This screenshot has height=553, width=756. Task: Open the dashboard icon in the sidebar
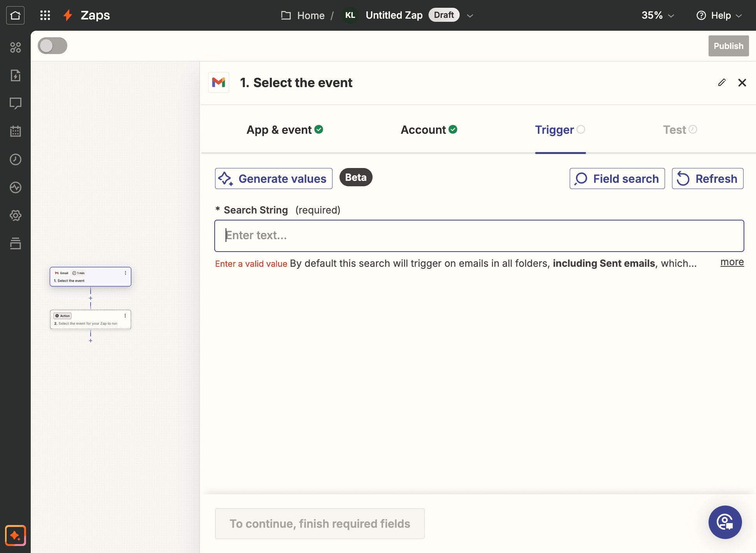16,47
